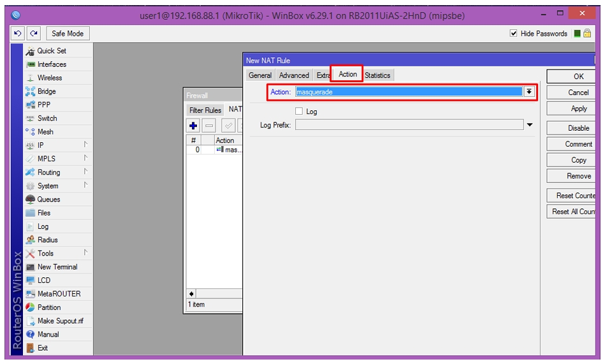
Task: Expand the IP submenu
Action: [85, 145]
